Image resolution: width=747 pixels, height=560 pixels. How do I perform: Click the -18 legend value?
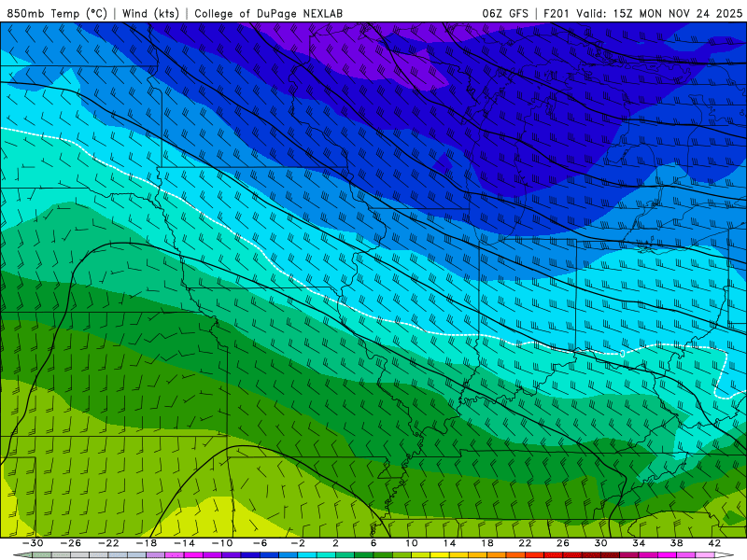point(147,543)
